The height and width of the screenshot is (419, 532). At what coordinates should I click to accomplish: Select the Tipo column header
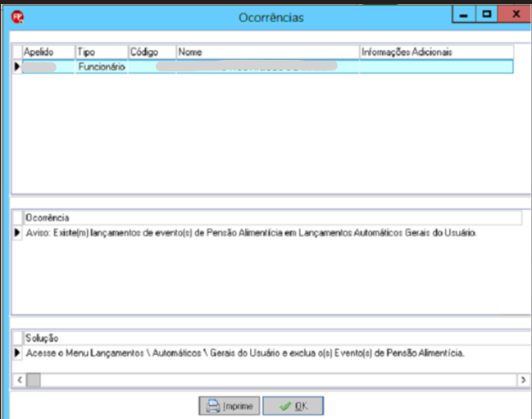(102, 52)
